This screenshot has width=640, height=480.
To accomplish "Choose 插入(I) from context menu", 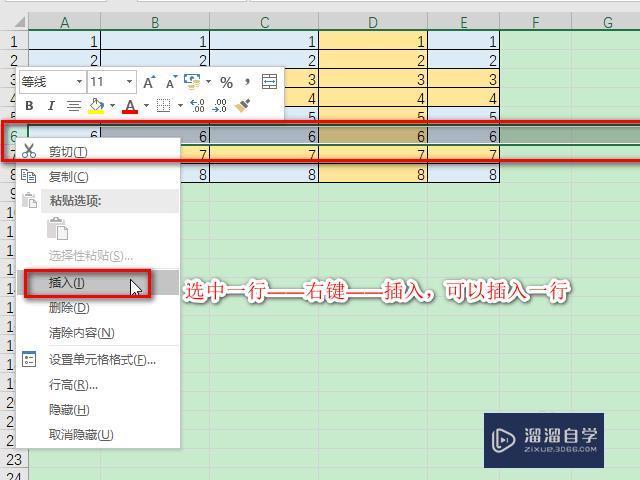I will (x=98, y=282).
